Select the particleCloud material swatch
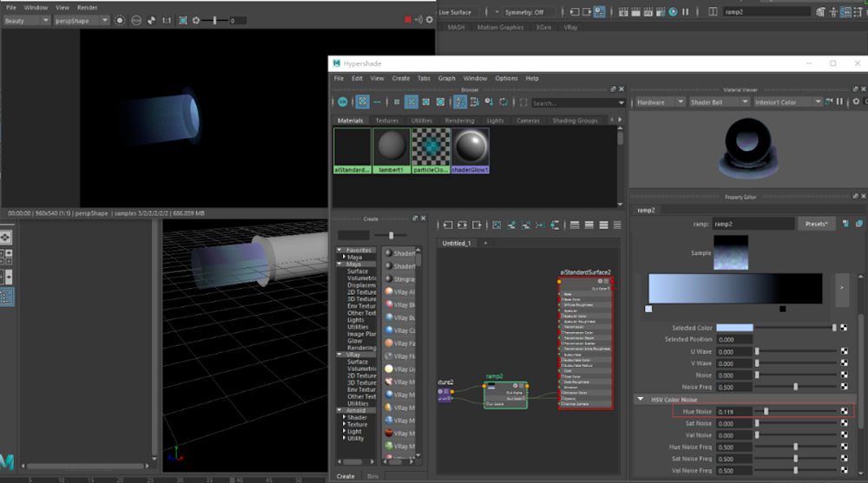The width and height of the screenshot is (868, 483). 431,147
